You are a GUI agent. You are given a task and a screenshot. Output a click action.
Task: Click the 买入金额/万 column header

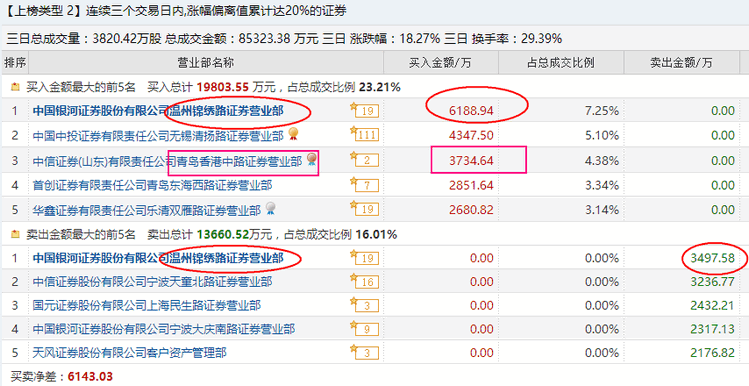(440, 63)
